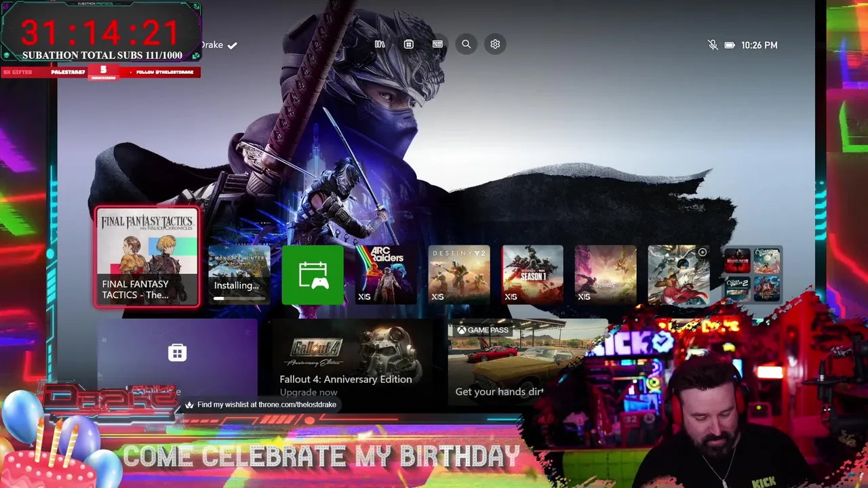Click the COME CELEBRATE MY BIRTHDAY banner
This screenshot has height=488, width=868.
[x=321, y=457]
